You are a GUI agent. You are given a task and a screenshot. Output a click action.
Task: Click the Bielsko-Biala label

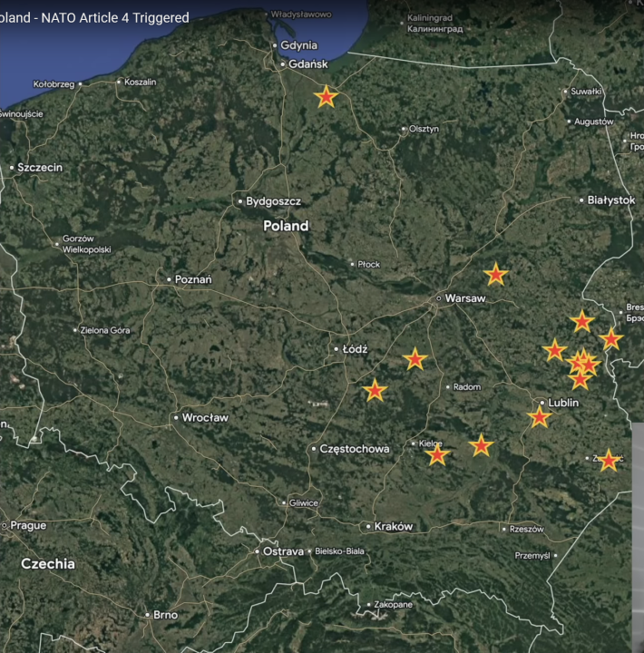coord(339,551)
